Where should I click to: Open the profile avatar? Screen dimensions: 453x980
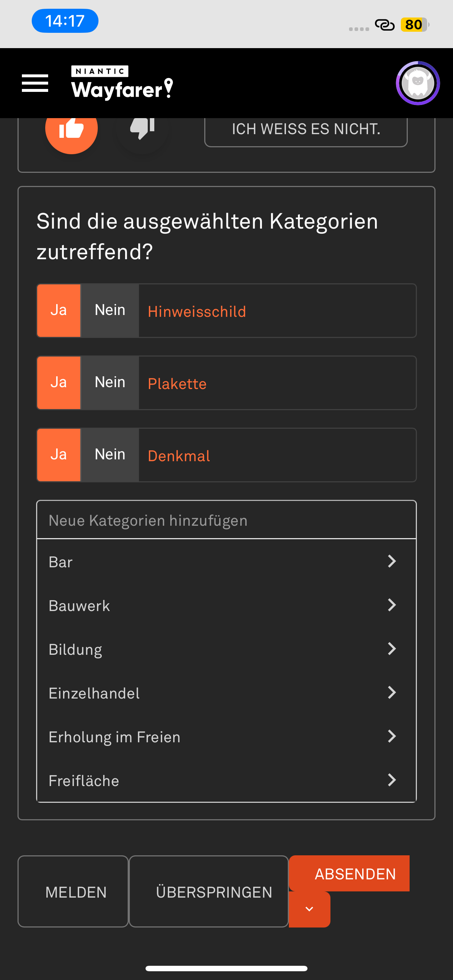(418, 83)
